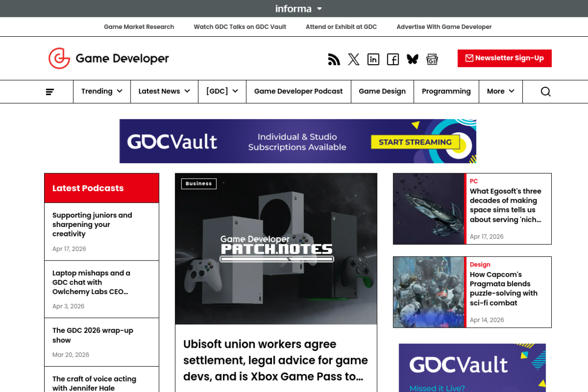Open Advertise With Game Developer link
588x392 pixels.
click(x=444, y=27)
